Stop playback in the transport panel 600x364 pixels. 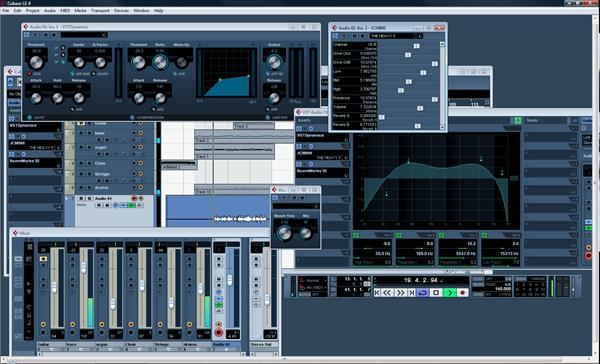[x=436, y=293]
